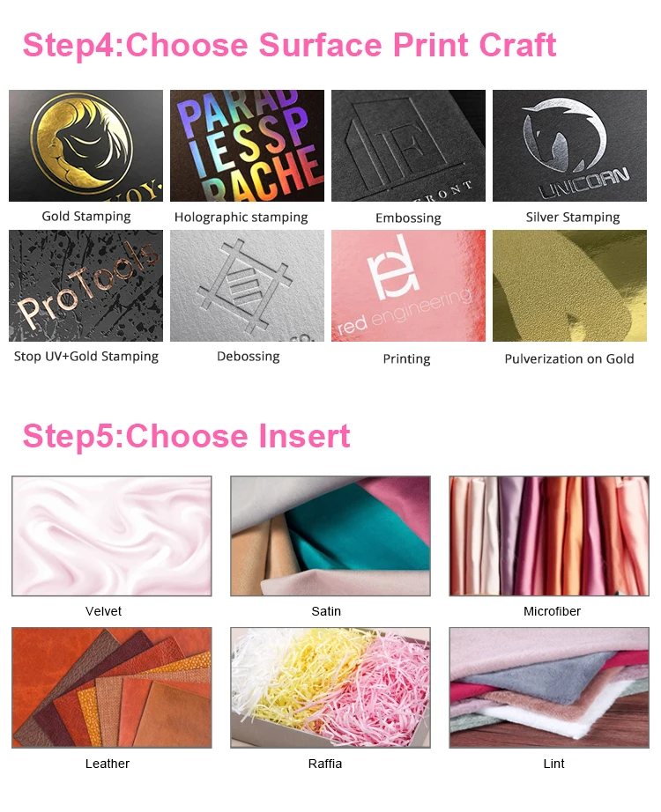661x812 pixels.
Task: Click the Step5 Choose Insert heading
Action: [187, 436]
